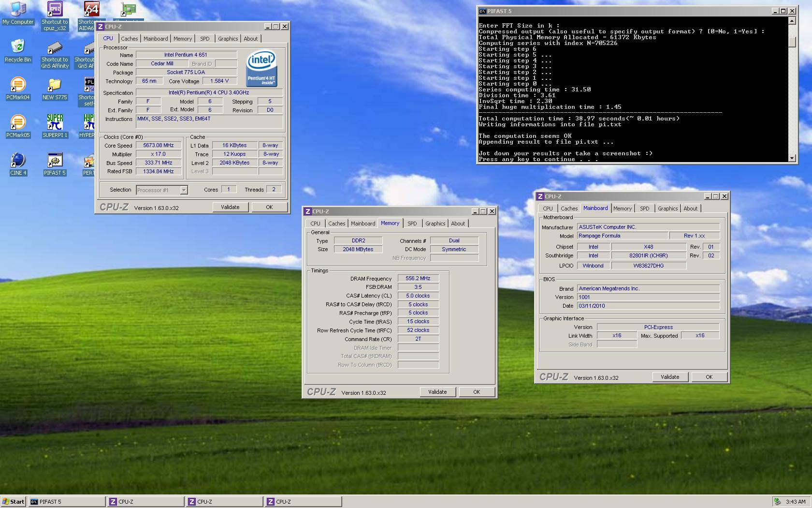Click the DRAM Frequency 556.2 MHz value
Screen dimensions: 812x508
tap(418, 278)
